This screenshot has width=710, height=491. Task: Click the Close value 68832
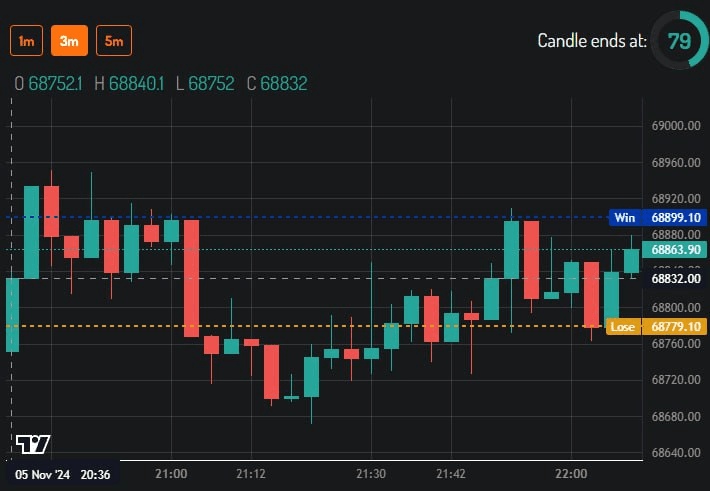tap(284, 83)
